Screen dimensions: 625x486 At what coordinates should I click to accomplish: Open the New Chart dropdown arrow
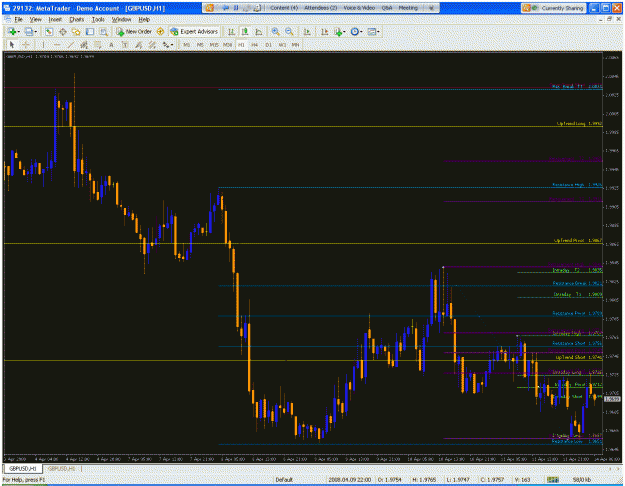tap(18, 32)
